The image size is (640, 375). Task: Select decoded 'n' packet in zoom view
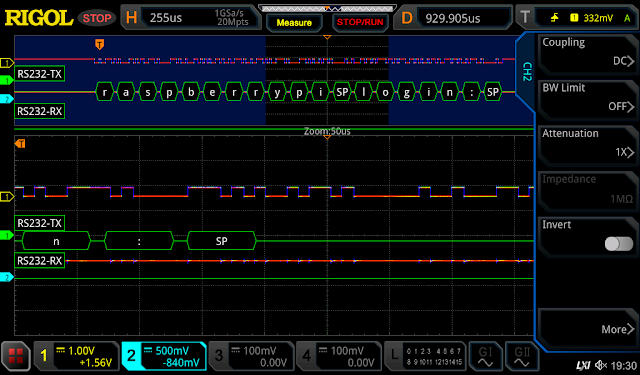click(x=56, y=241)
